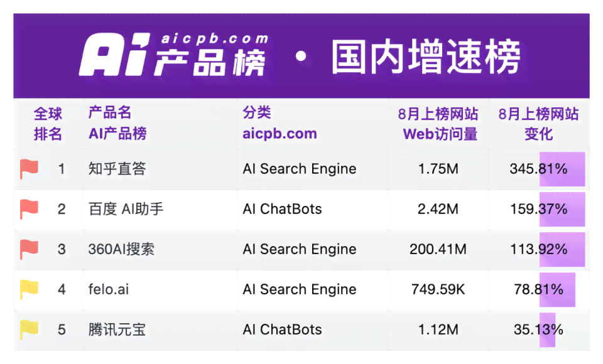Select product name 百度 AI助手
The width and height of the screenshot is (603, 364).
[126, 209]
